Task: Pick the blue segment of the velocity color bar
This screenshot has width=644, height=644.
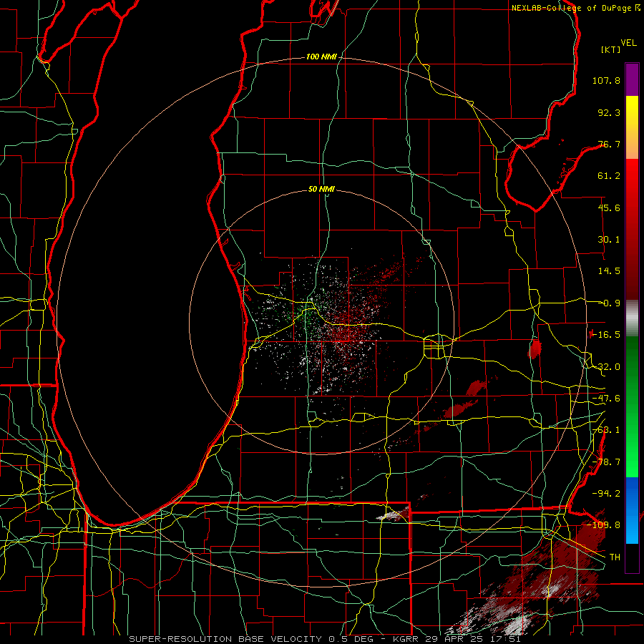Action: pos(632,510)
